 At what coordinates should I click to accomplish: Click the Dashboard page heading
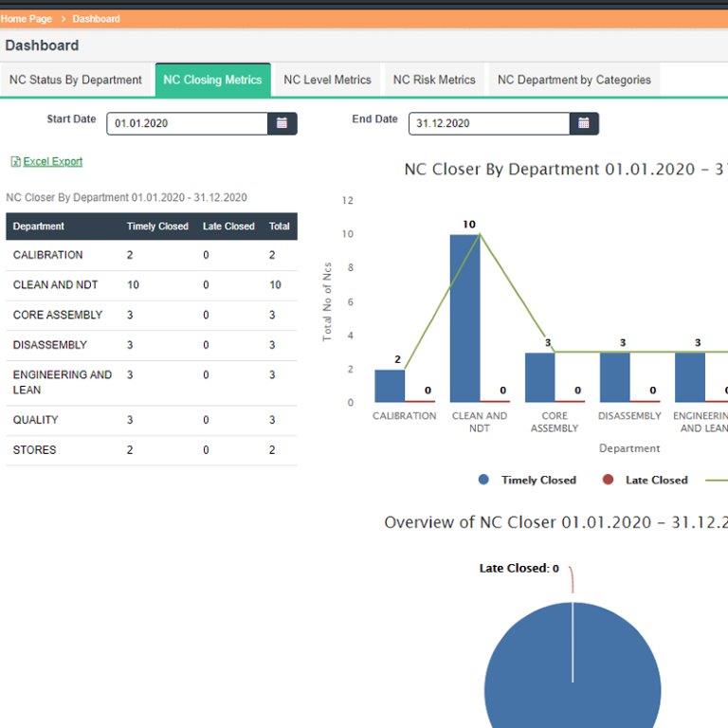[42, 45]
